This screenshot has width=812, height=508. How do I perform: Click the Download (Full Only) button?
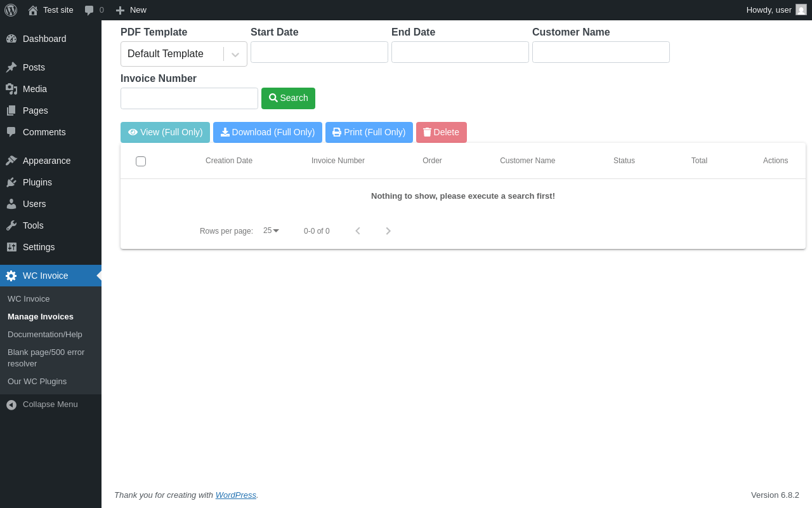(x=268, y=132)
